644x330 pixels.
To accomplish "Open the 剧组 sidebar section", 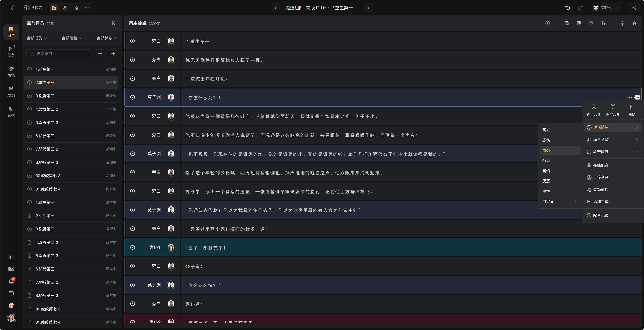I will click(11, 92).
